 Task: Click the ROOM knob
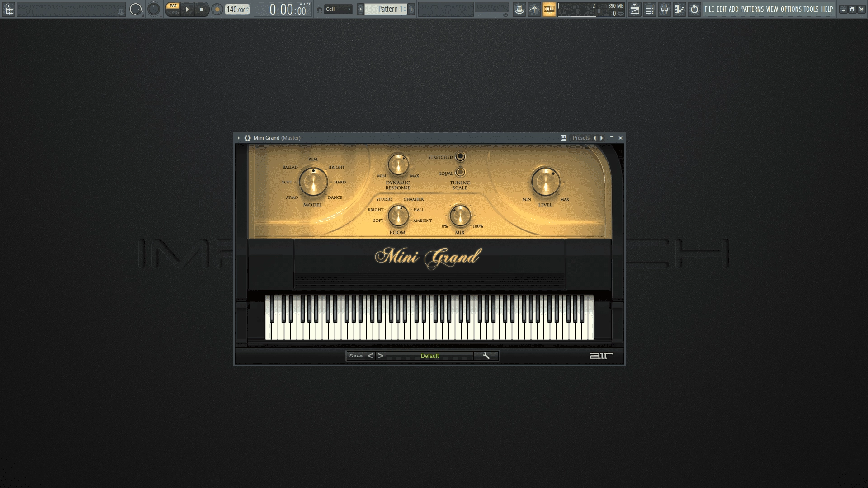[398, 216]
